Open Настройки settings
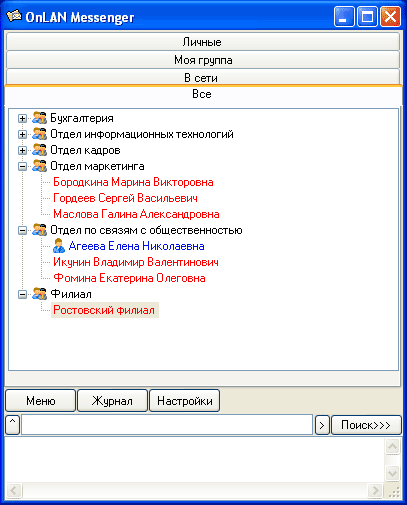The width and height of the screenshot is (407, 505). (x=185, y=401)
